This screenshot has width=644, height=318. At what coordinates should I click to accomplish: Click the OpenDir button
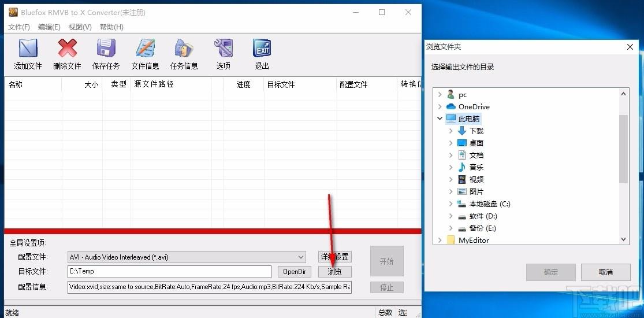coord(295,272)
